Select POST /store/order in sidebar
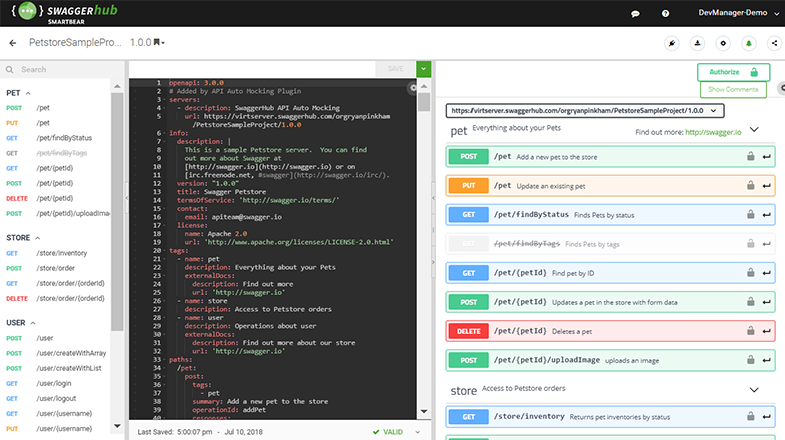785x440 pixels. (x=55, y=268)
